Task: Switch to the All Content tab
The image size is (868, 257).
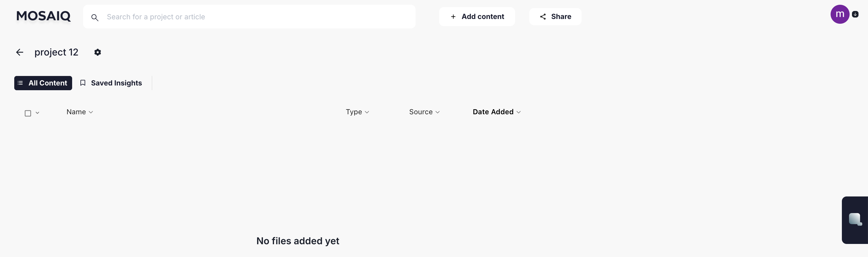Action: [47, 83]
